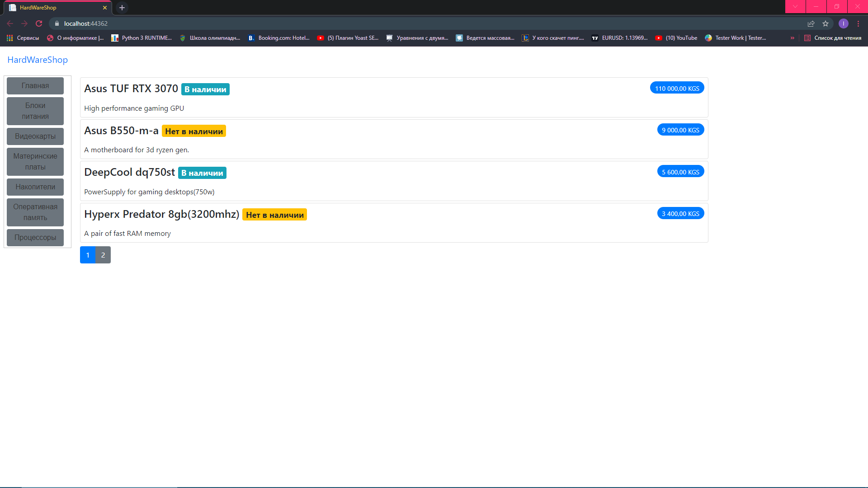Open Оперативная память category
The height and width of the screenshot is (488, 868).
click(35, 212)
